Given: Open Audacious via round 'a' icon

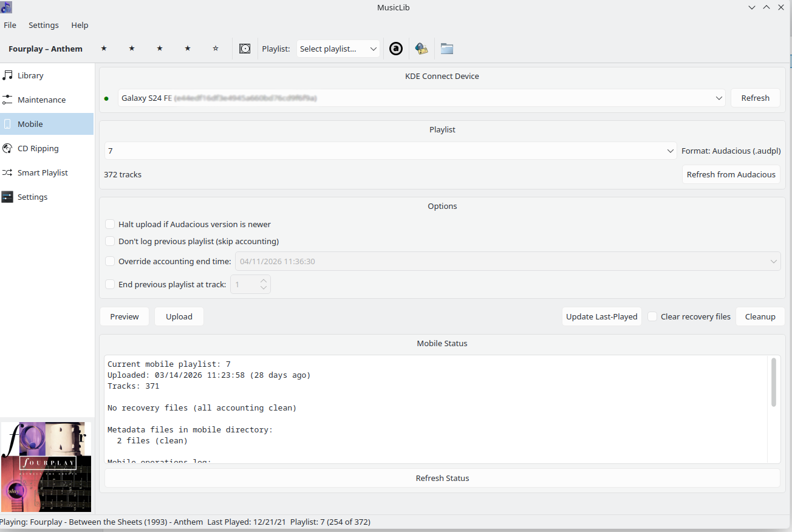Looking at the screenshot, I should coord(396,49).
